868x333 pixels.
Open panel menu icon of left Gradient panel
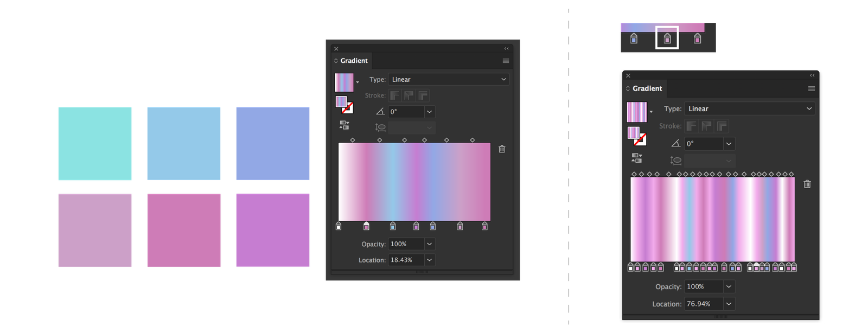(x=506, y=61)
